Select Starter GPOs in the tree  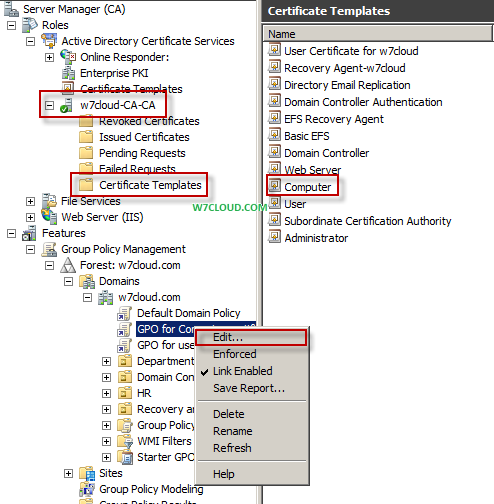166,457
